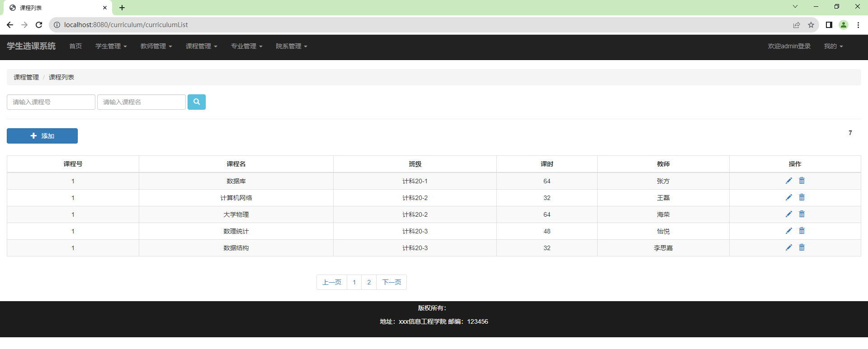View site information icon in address bar
Image resolution: width=868 pixels, height=349 pixels.
(57, 25)
